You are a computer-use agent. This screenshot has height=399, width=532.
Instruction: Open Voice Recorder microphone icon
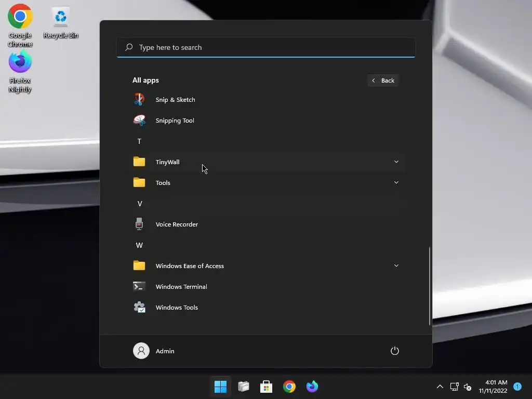click(139, 224)
